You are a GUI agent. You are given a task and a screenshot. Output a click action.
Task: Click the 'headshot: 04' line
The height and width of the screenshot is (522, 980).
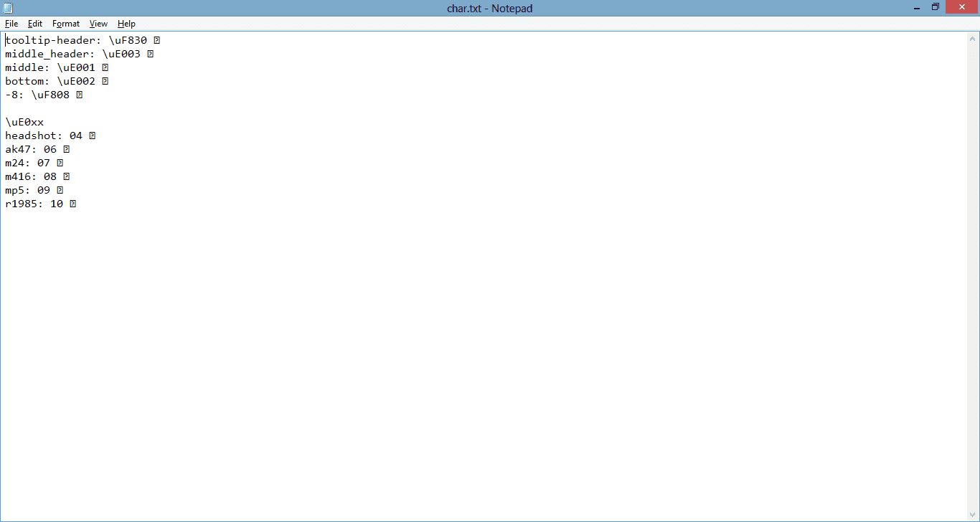click(50, 136)
